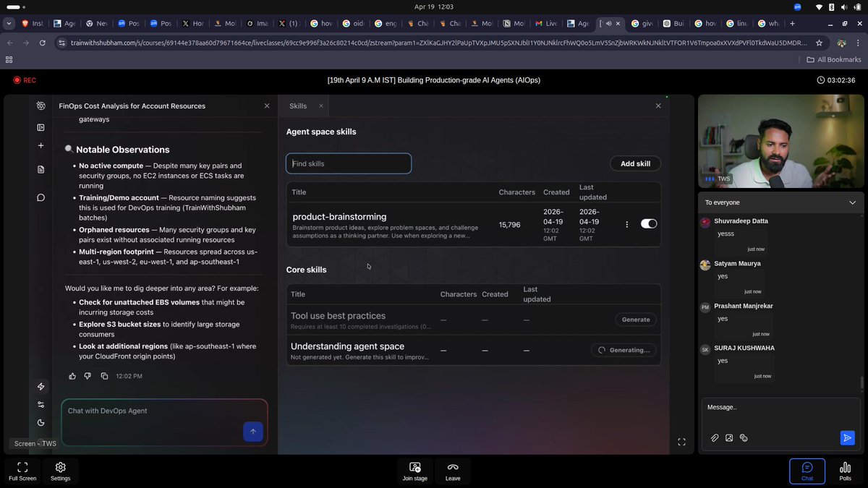This screenshot has width=868, height=488.
Task: Expand the To everyone recipient dropdown
Action: coord(852,202)
